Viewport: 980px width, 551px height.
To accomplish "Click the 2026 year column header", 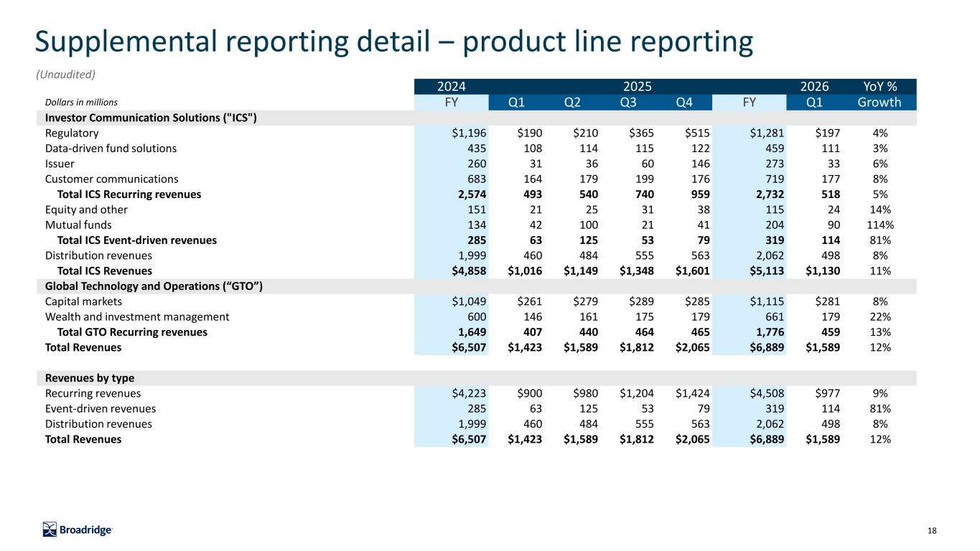I will [814, 86].
